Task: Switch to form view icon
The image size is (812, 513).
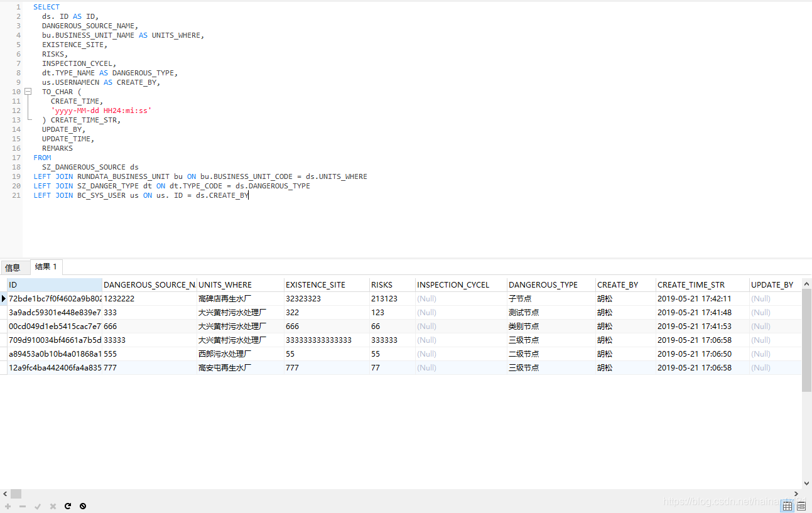Action: 801,505
